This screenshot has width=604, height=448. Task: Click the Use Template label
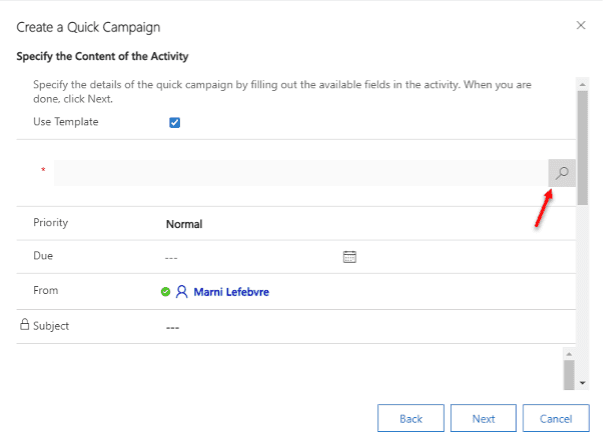[66, 122]
